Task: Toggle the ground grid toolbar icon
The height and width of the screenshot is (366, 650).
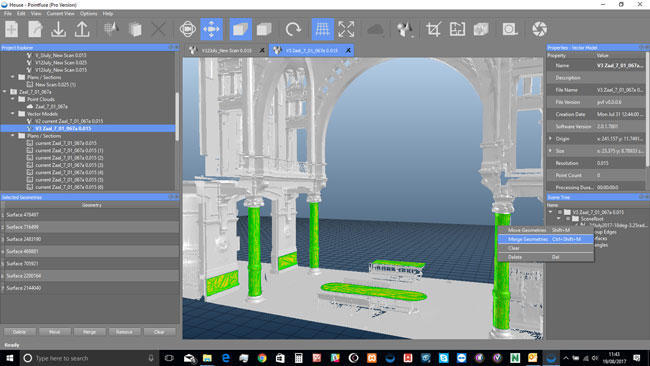Action: click(323, 29)
